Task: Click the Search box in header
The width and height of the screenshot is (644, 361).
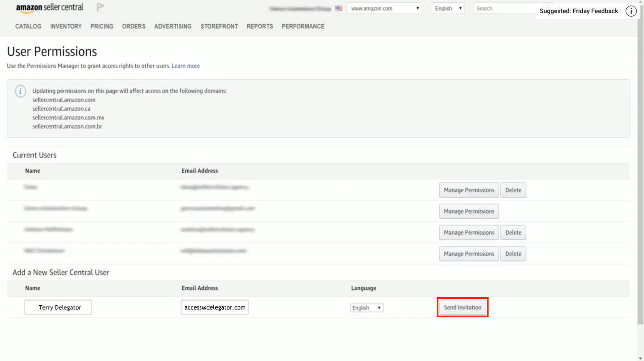Action: pos(504,8)
